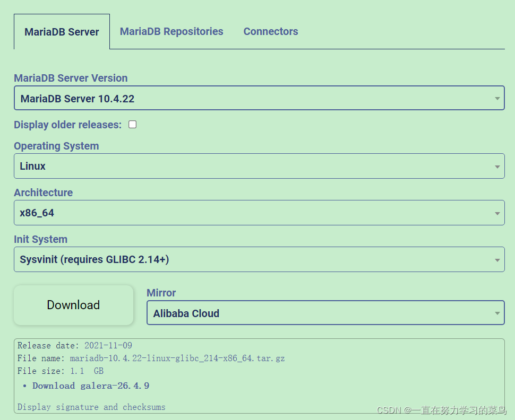Select the release date 2021-11-09 text

[108, 345]
